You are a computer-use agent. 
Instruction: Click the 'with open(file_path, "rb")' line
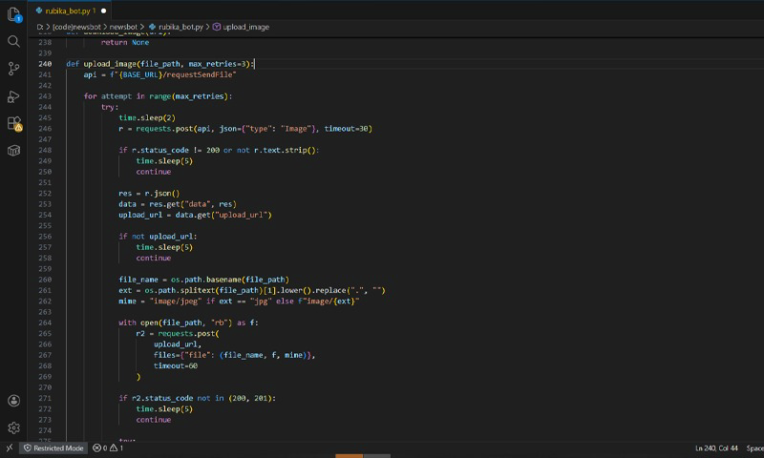click(189, 323)
